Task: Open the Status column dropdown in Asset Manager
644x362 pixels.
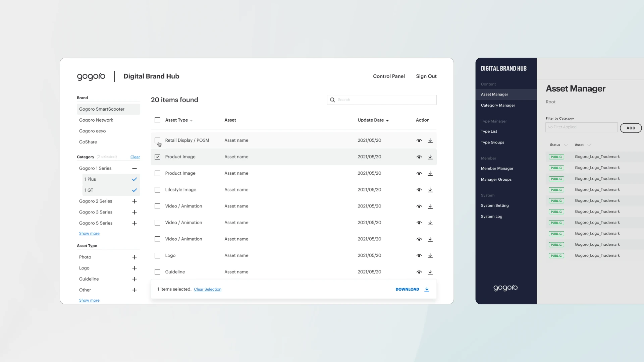Action: (566, 145)
